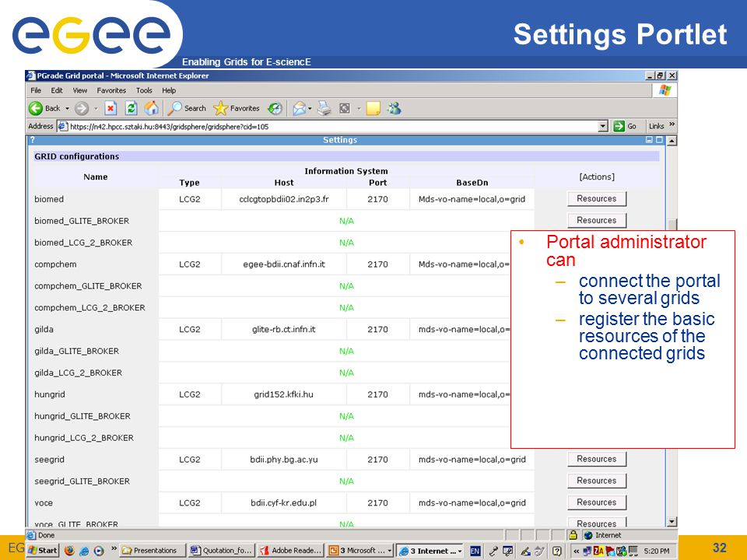Click Resources button for biomed
747x560 pixels.
[x=597, y=198]
